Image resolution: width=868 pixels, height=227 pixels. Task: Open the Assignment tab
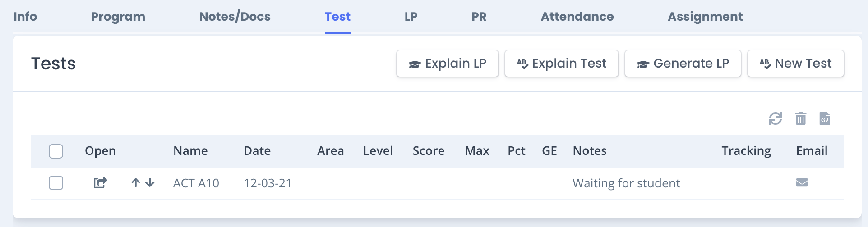pyautogui.click(x=705, y=17)
